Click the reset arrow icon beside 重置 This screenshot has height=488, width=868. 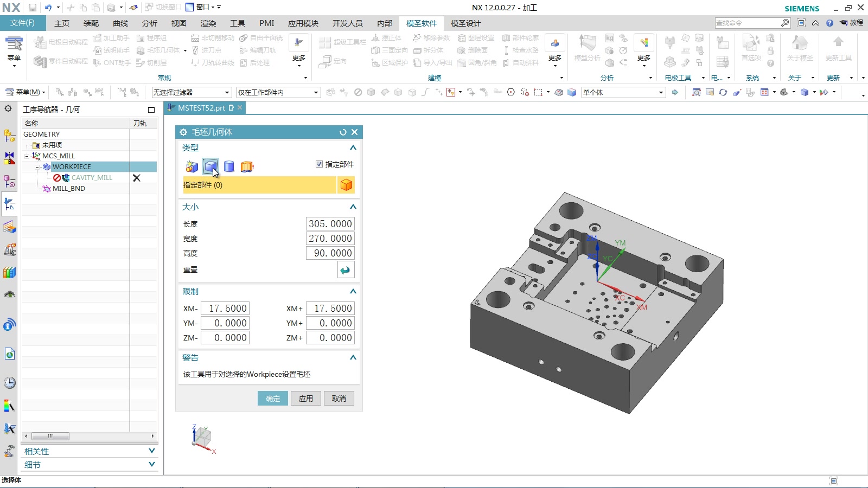(346, 270)
